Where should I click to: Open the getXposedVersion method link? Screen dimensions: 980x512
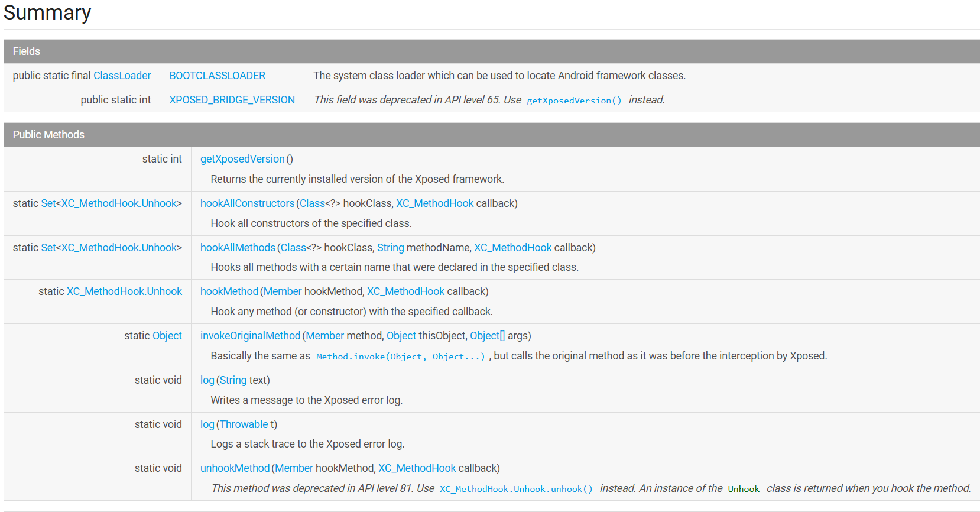coord(242,159)
